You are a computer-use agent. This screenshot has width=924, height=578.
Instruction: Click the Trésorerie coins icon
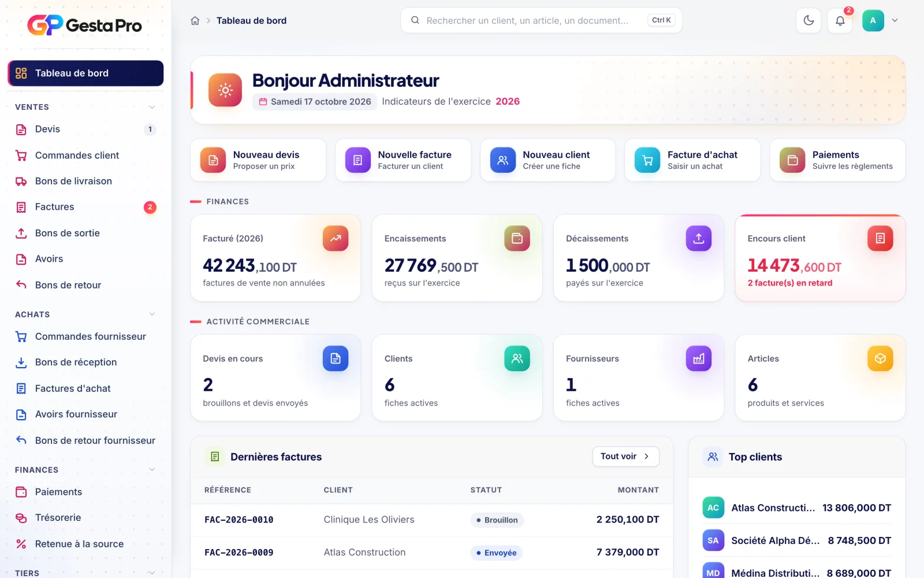21,518
